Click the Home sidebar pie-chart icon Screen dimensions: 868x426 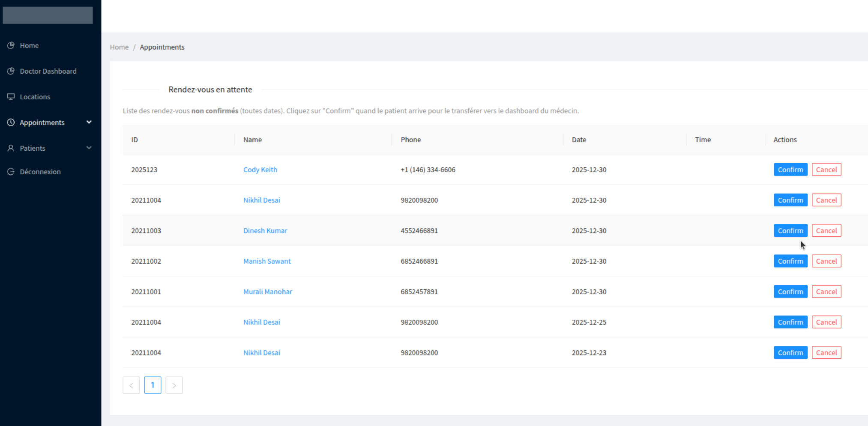[11, 45]
